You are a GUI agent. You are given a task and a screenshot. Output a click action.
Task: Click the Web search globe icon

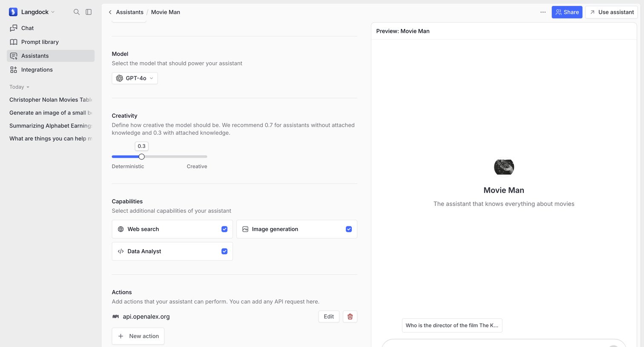point(121,229)
